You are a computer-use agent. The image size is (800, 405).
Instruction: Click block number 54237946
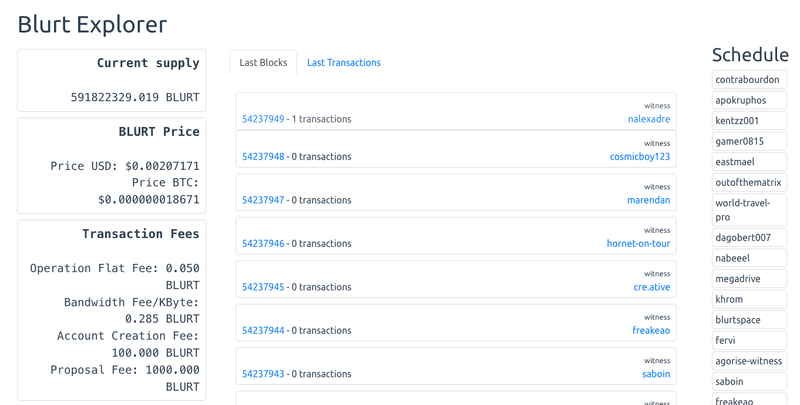[263, 244]
